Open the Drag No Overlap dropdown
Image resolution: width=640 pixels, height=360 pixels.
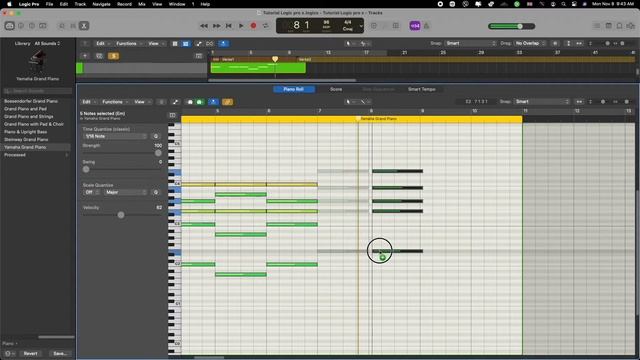coord(530,43)
